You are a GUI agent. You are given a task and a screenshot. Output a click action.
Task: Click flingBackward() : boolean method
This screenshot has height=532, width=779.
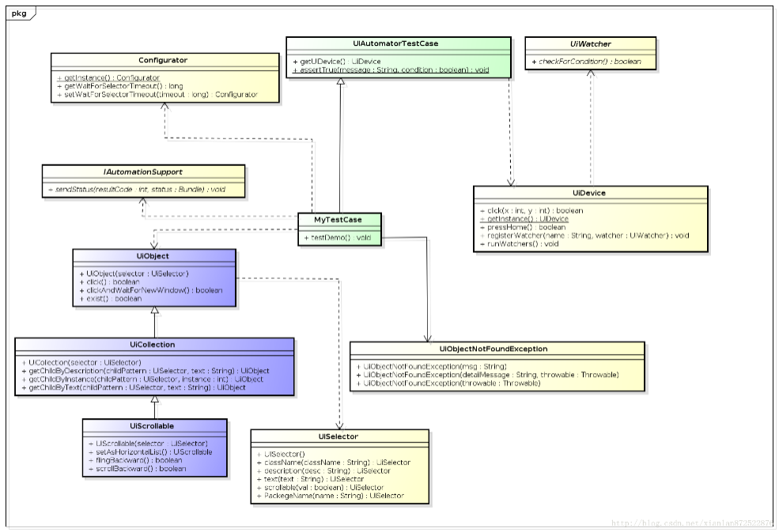pos(135,461)
